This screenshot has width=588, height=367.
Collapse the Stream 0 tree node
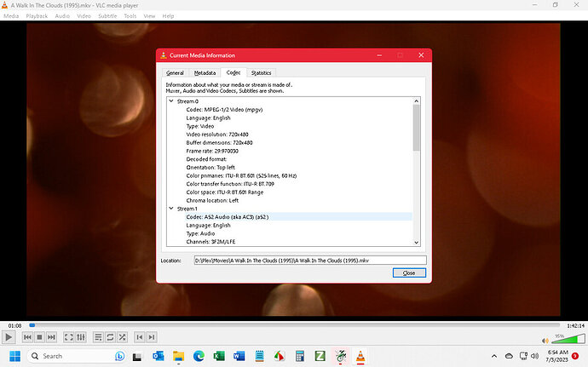(x=171, y=101)
